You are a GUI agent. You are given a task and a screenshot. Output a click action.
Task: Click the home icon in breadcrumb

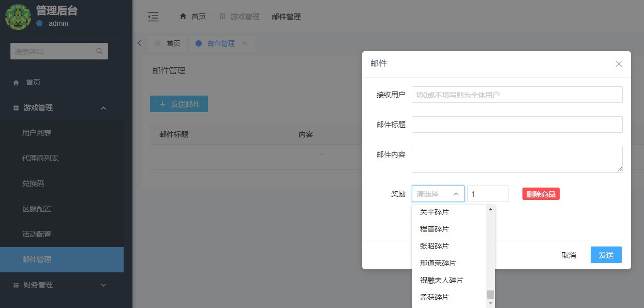pos(183,17)
